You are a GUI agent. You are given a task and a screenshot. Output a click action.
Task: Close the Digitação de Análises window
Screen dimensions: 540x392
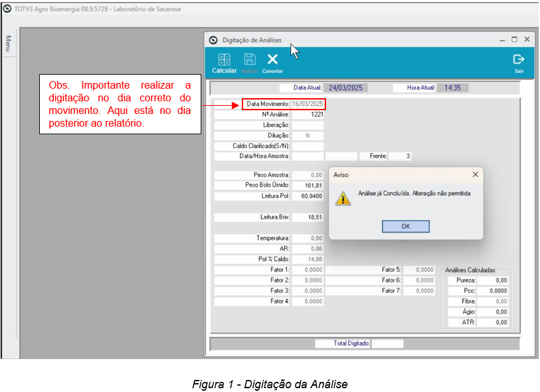(x=527, y=39)
